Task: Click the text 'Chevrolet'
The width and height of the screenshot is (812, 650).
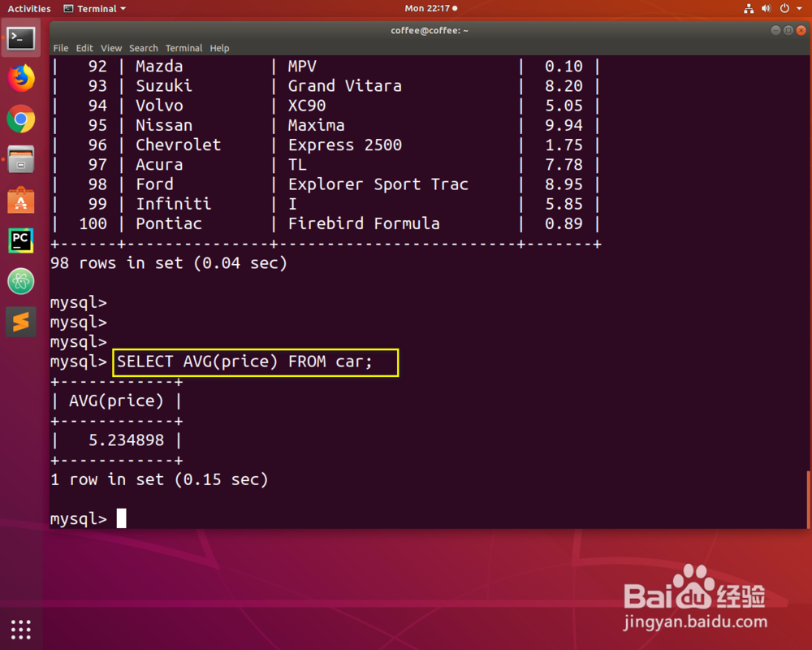Action: pyautogui.click(x=178, y=145)
